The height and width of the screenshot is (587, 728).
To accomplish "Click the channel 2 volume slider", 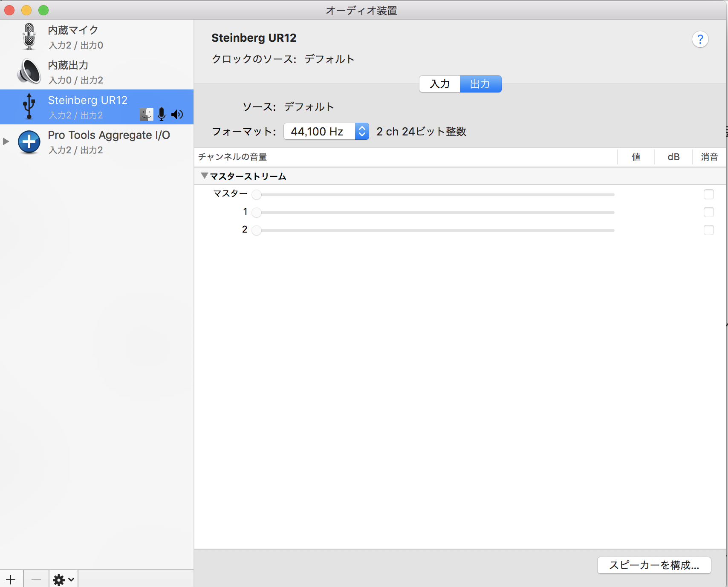I will point(433,230).
